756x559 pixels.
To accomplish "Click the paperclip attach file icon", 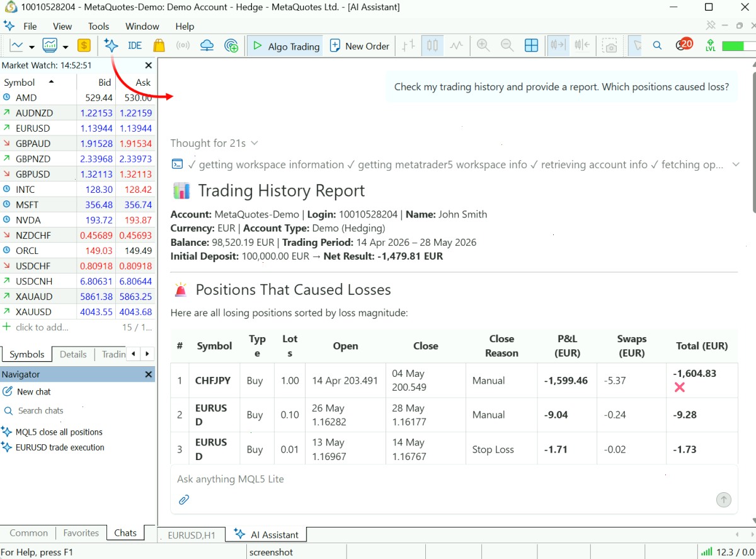I will 184,500.
